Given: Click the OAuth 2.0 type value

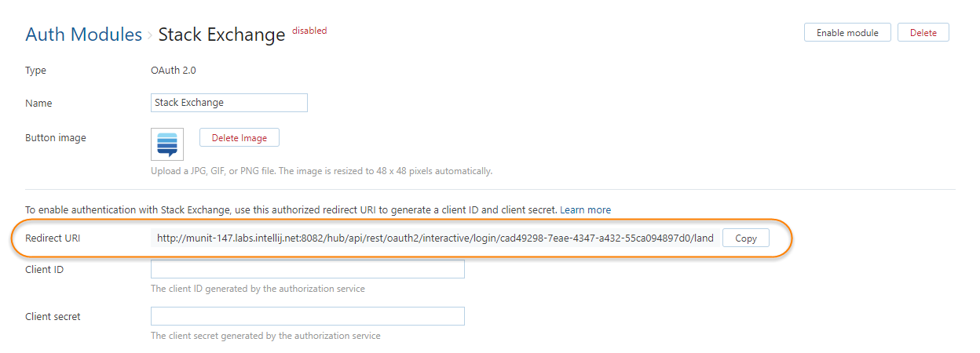Looking at the screenshot, I should pyautogui.click(x=173, y=70).
